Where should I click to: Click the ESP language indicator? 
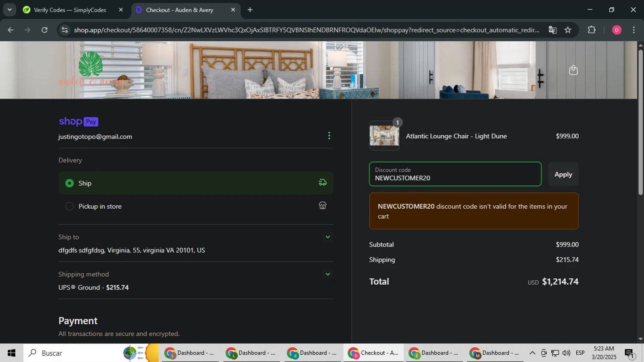580,353
